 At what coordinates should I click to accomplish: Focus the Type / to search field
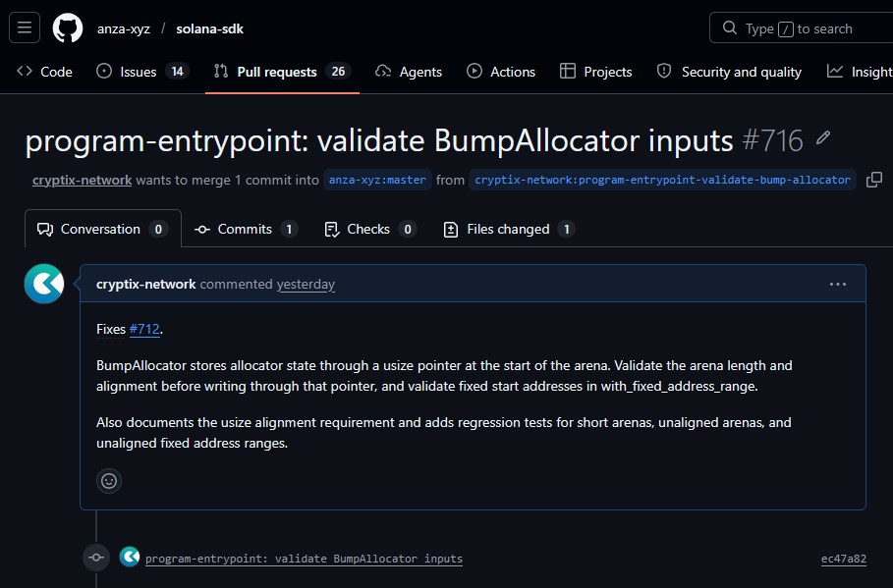[x=803, y=27]
